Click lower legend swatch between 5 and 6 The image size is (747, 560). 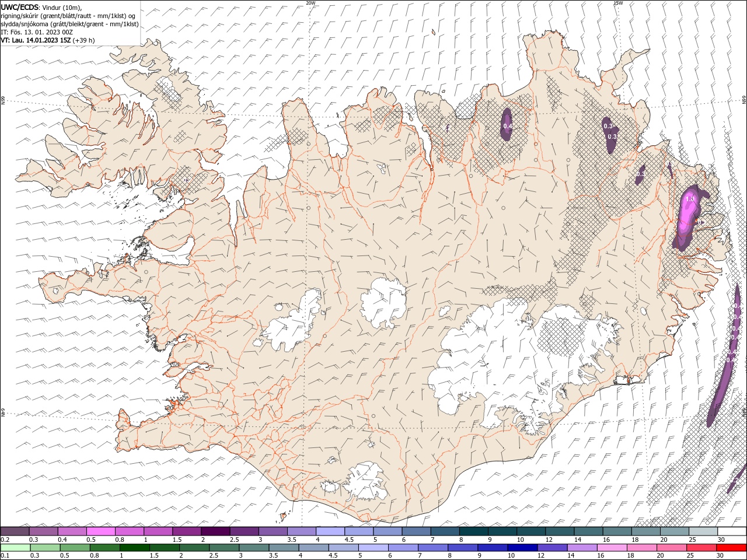pyautogui.click(x=373, y=548)
